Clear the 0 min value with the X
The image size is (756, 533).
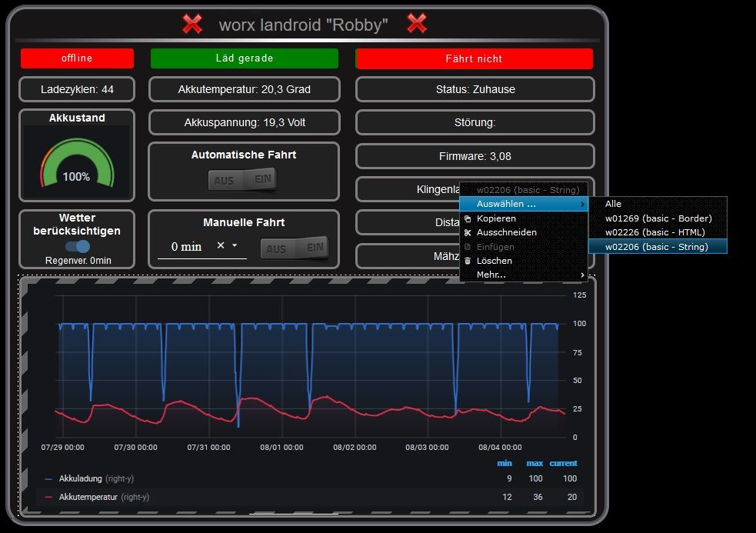[x=220, y=245]
